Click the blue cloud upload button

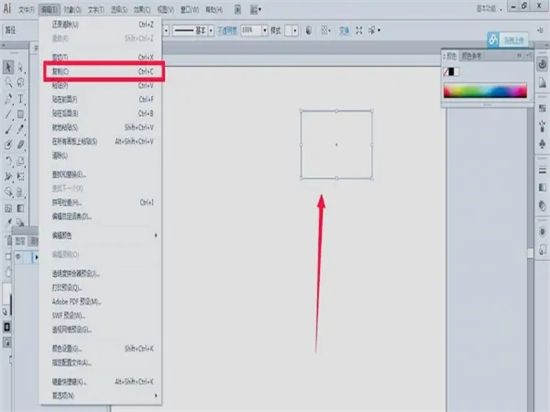[x=508, y=40]
